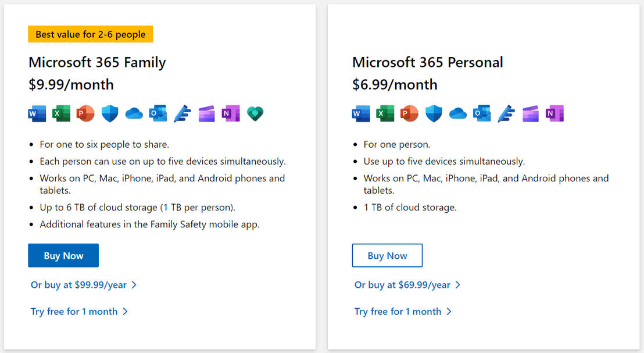Click the Best value for 2-6 people badge
This screenshot has width=644, height=353.
click(90, 34)
